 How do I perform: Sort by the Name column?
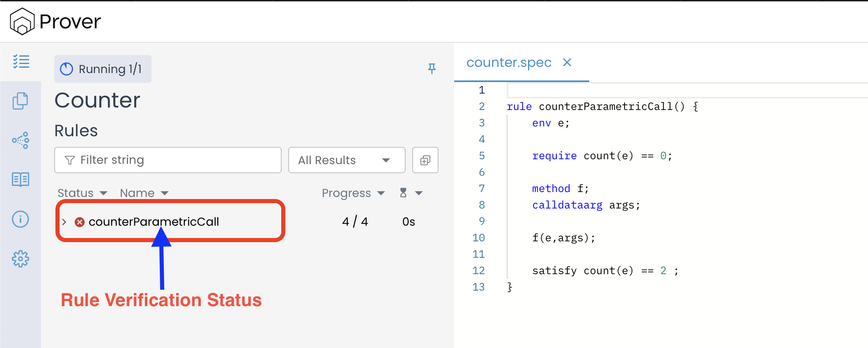tap(144, 193)
